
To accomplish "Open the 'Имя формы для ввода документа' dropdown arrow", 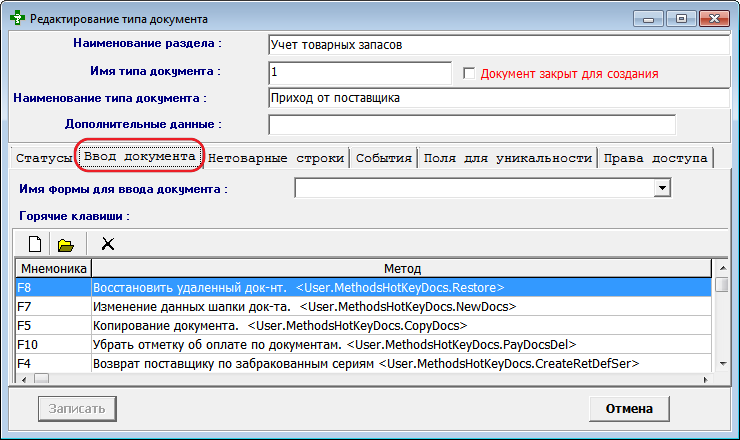I will click(663, 188).
